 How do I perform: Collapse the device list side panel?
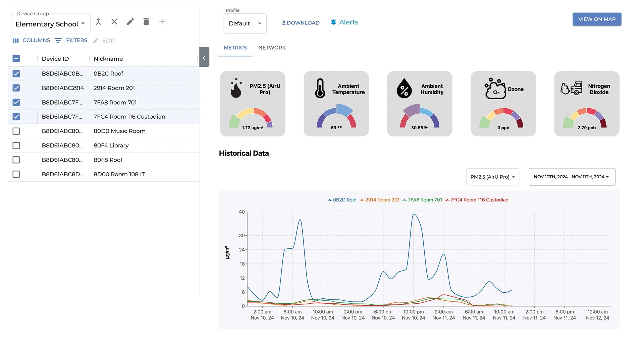coord(204,57)
